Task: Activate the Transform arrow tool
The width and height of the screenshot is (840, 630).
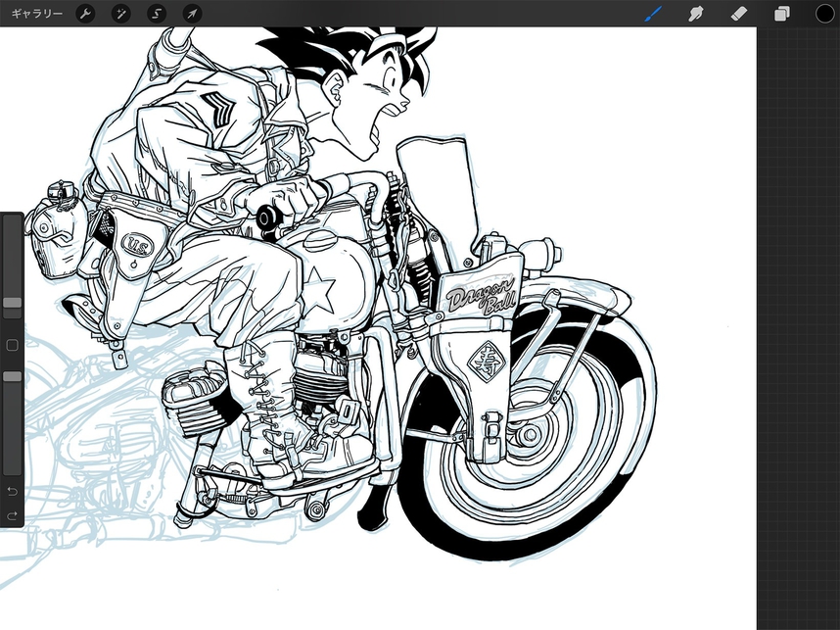Action: [x=192, y=14]
